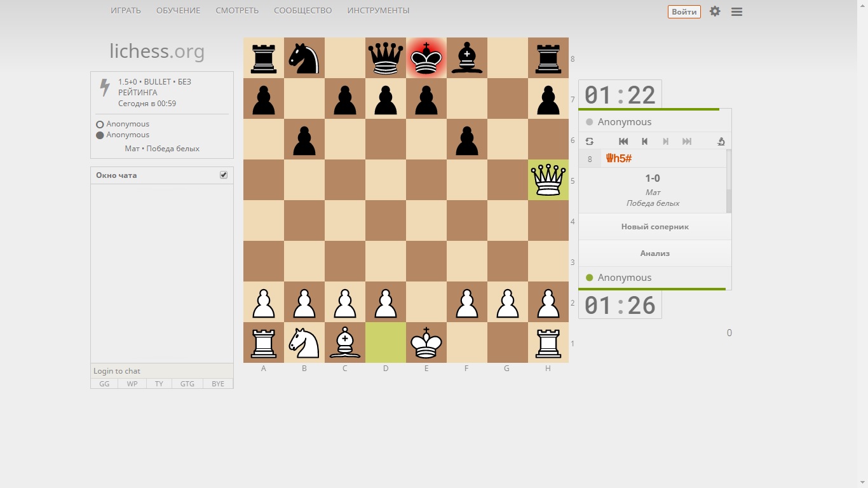Step back to the previous move
868x488 pixels.
click(x=644, y=141)
